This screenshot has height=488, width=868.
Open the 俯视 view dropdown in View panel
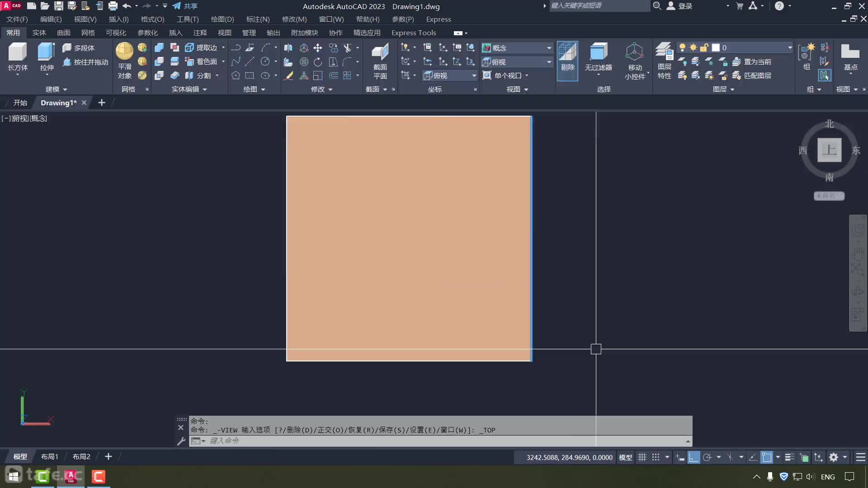click(517, 61)
